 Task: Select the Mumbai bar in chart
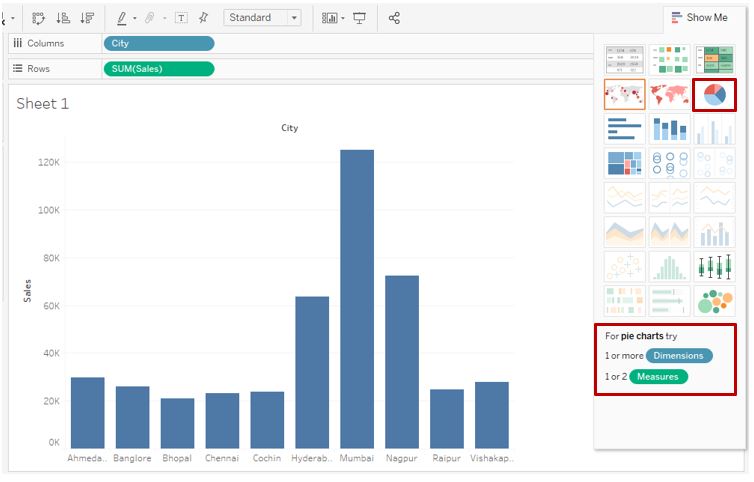pos(357,299)
